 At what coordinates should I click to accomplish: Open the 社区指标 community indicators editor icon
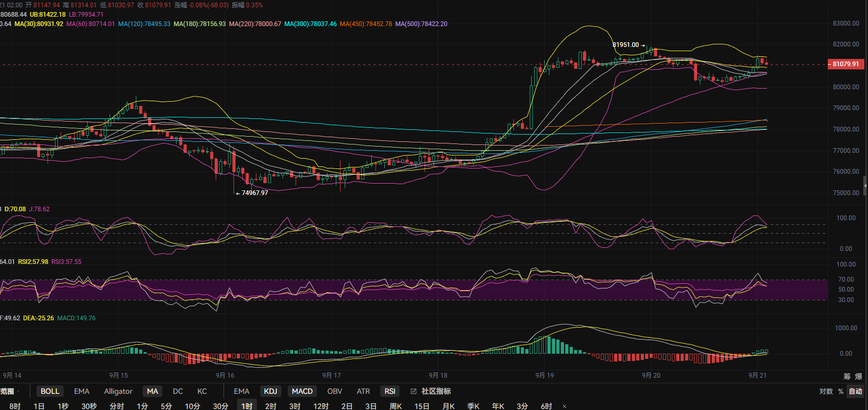[414, 391]
